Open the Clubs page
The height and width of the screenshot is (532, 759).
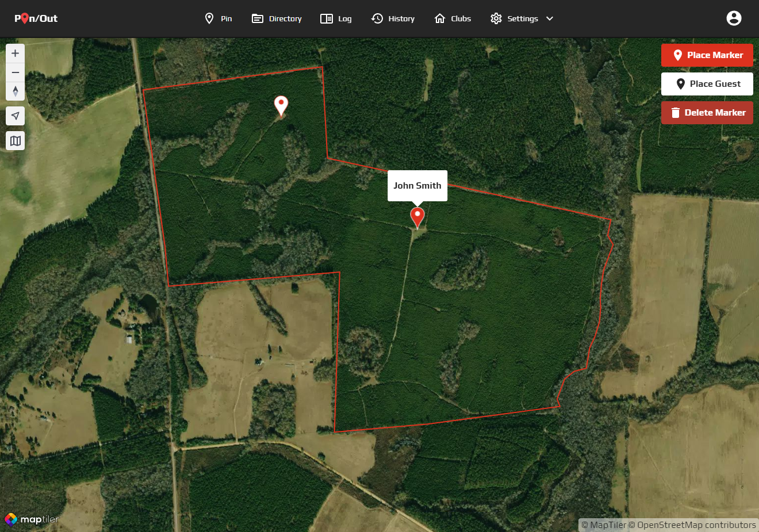[453, 18]
